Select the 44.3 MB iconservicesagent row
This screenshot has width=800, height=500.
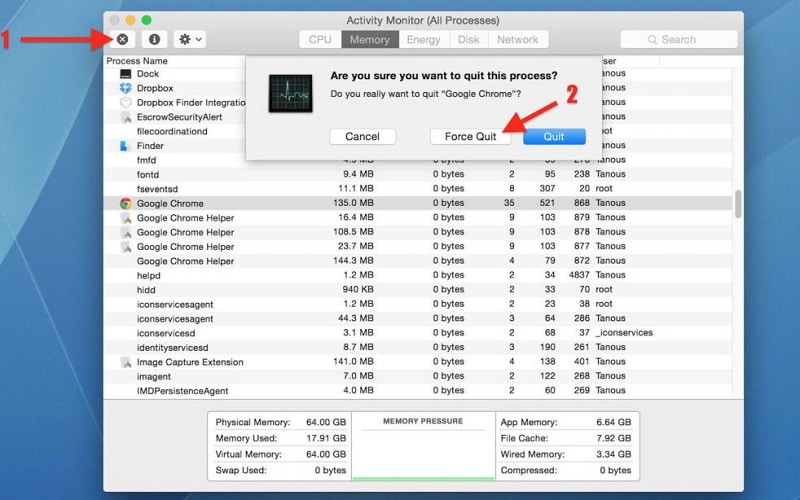point(418,318)
